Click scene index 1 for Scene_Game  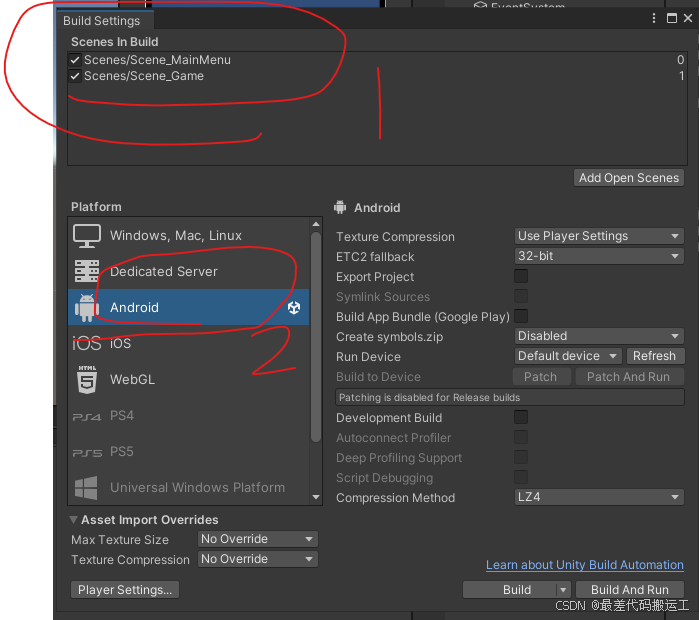[682, 76]
